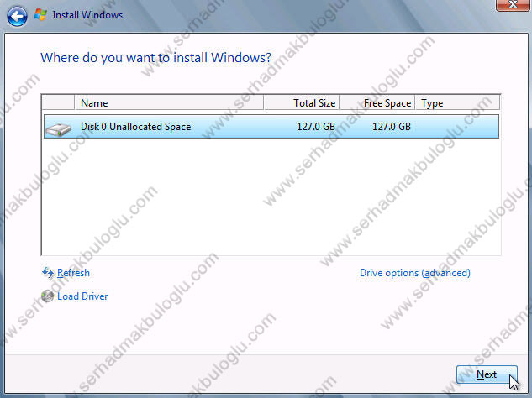Continue with the Next button
The height and width of the screenshot is (398, 532).
point(487,374)
